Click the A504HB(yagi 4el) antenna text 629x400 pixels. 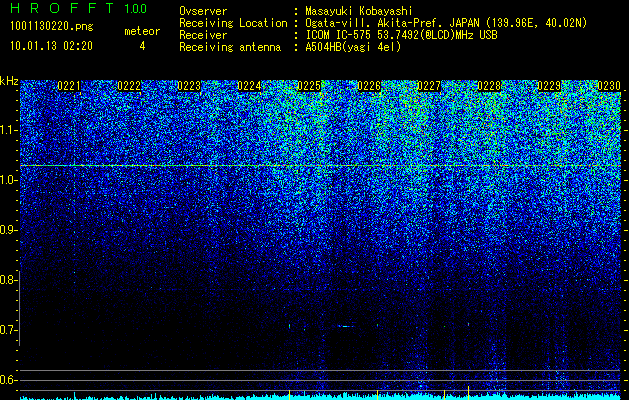[353, 47]
